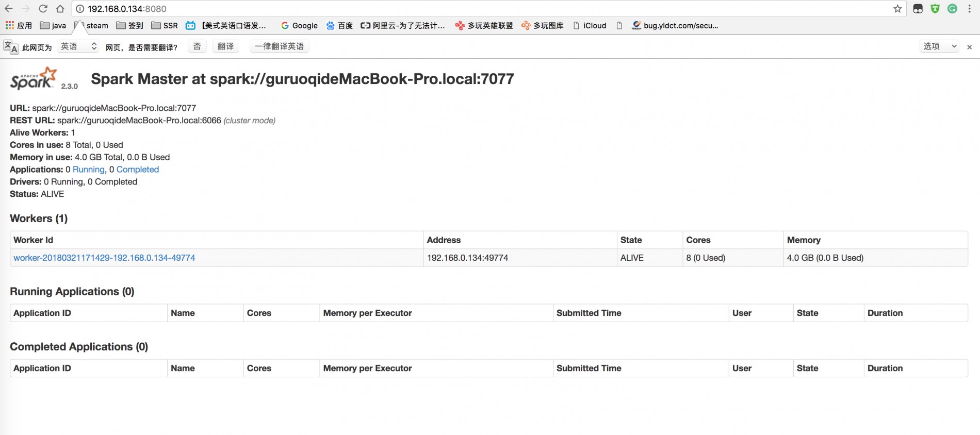Open the 美式英语口语 bookmark
This screenshot has width=980, height=435.
[226, 25]
